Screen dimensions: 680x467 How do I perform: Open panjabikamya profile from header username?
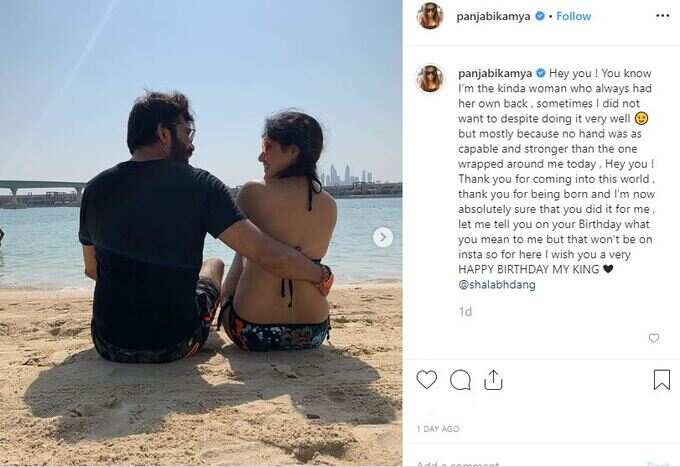pos(493,16)
